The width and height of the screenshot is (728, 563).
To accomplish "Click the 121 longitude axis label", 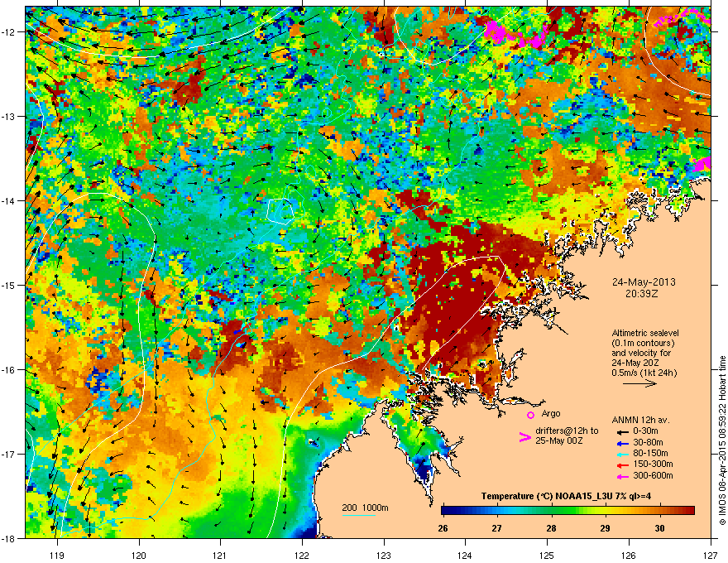I will click(x=220, y=555).
